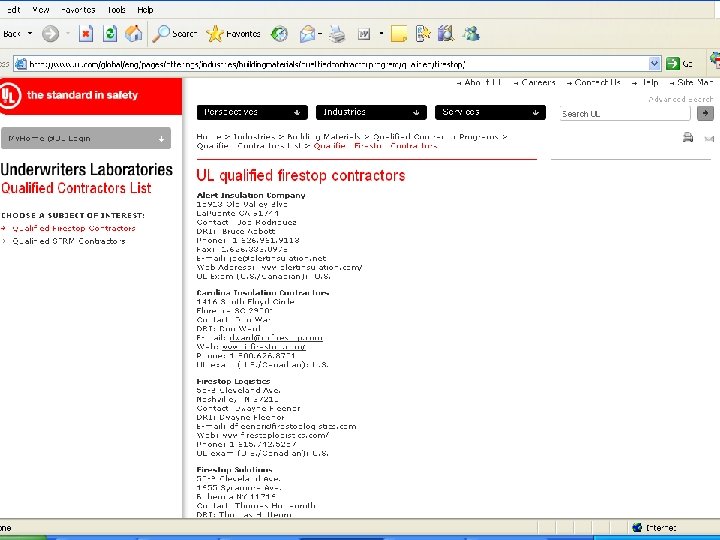Click into the Search UL field
720x540 pixels.
[624, 113]
